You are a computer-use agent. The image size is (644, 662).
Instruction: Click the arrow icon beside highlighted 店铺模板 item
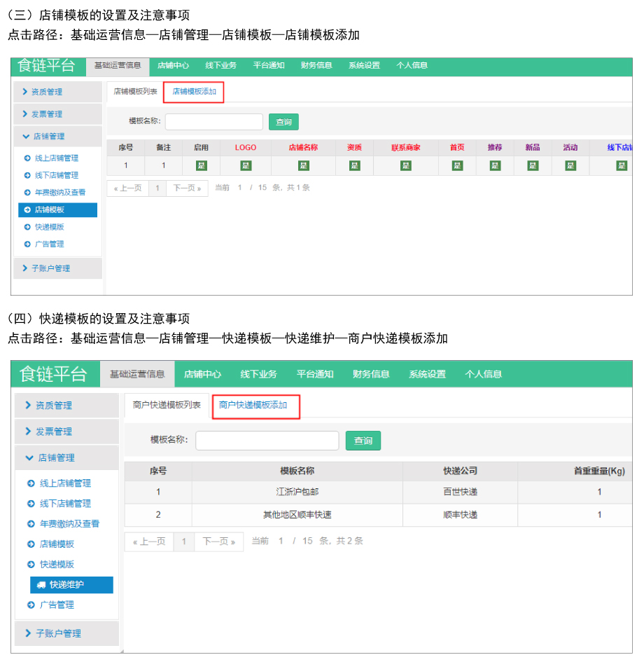27,210
